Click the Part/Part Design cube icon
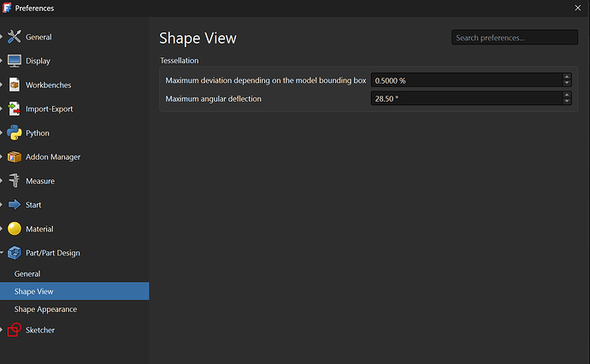This screenshot has width=590, height=364. [15, 253]
